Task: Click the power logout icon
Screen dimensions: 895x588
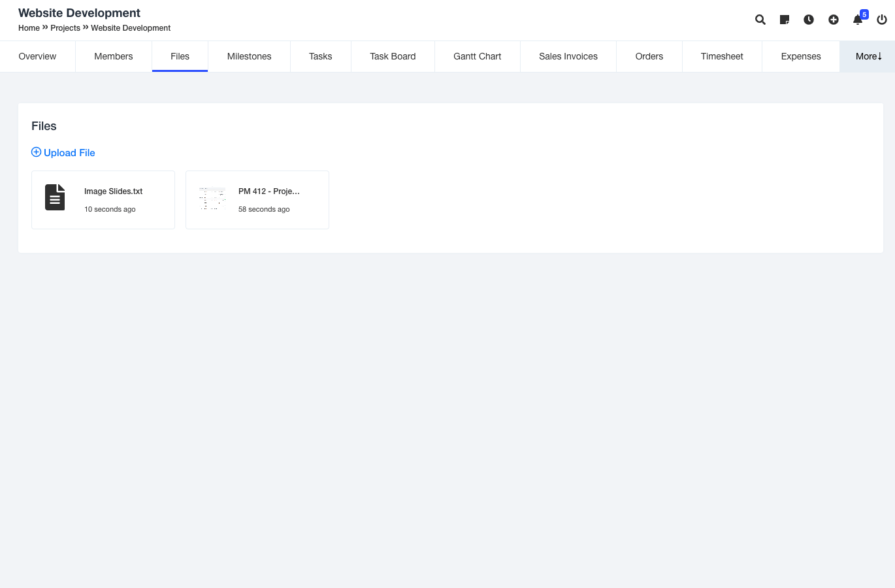Action: point(882,20)
